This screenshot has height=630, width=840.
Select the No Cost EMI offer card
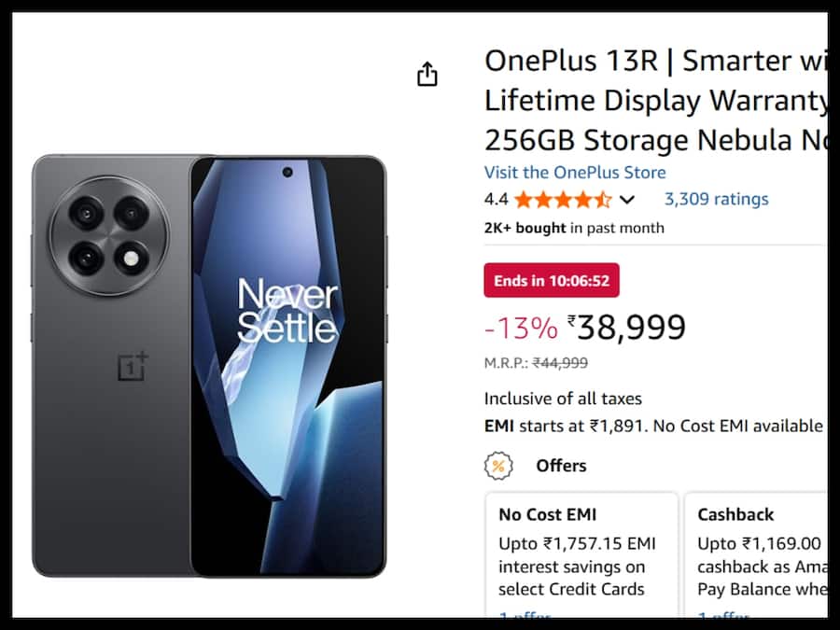[581, 555]
